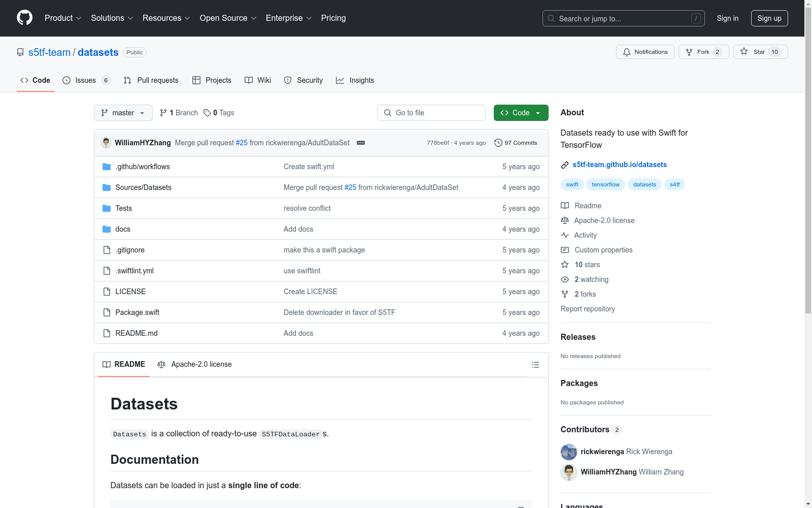The image size is (812, 508).
Task: Click the Tests folder icon
Action: pyautogui.click(x=107, y=208)
